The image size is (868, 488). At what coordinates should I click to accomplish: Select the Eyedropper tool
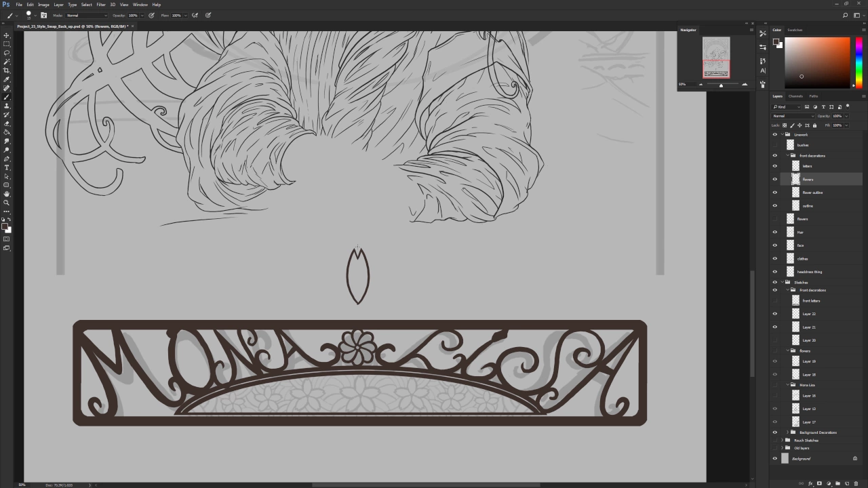[7, 79]
